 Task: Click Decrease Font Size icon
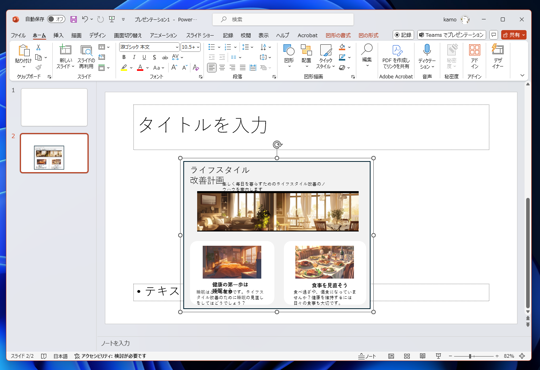184,68
